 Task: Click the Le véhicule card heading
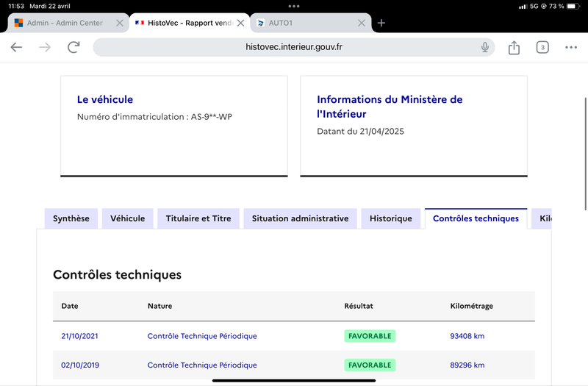105,99
